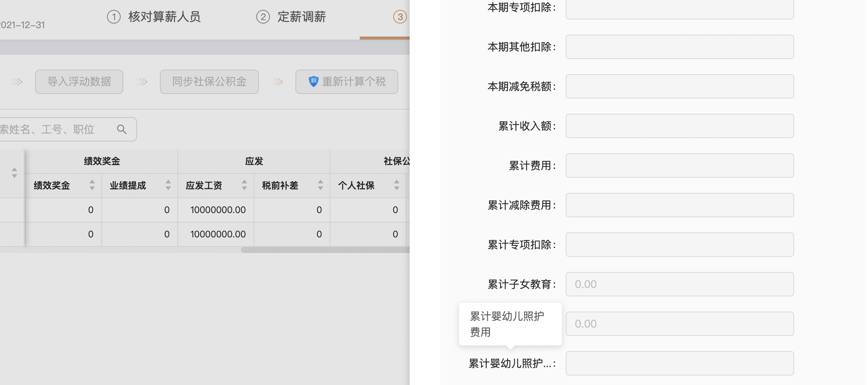Click the 导入浮动数据 button
This screenshot has height=385, width=868.
79,81
